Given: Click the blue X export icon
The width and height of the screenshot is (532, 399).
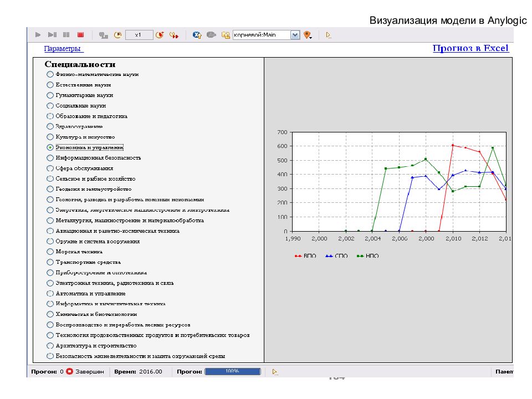Looking at the screenshot, I should (x=197, y=35).
